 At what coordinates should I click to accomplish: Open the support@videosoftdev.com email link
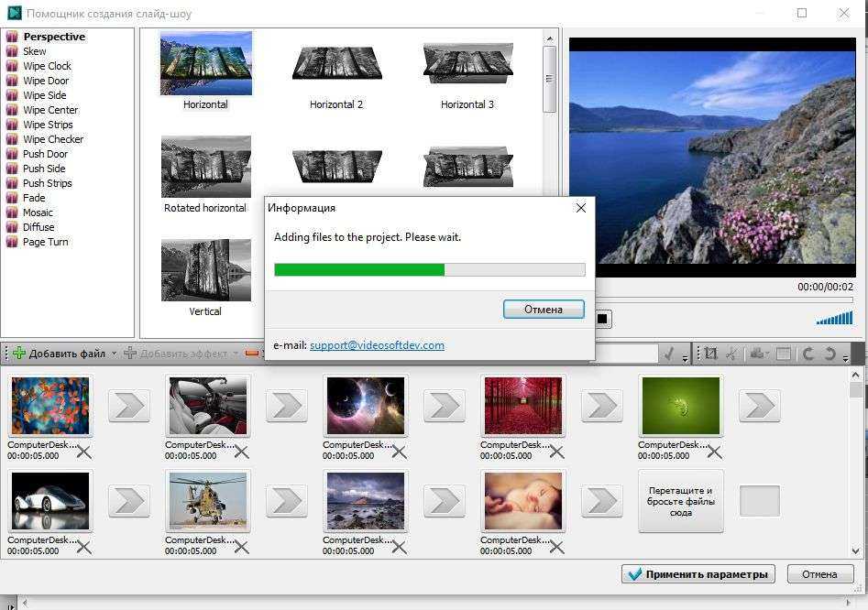(x=377, y=345)
